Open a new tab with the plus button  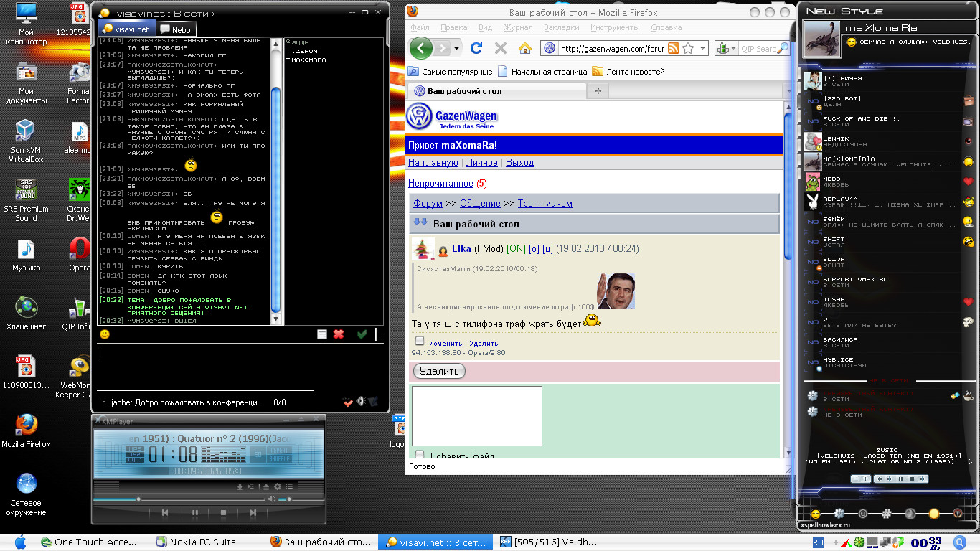pos(598,91)
